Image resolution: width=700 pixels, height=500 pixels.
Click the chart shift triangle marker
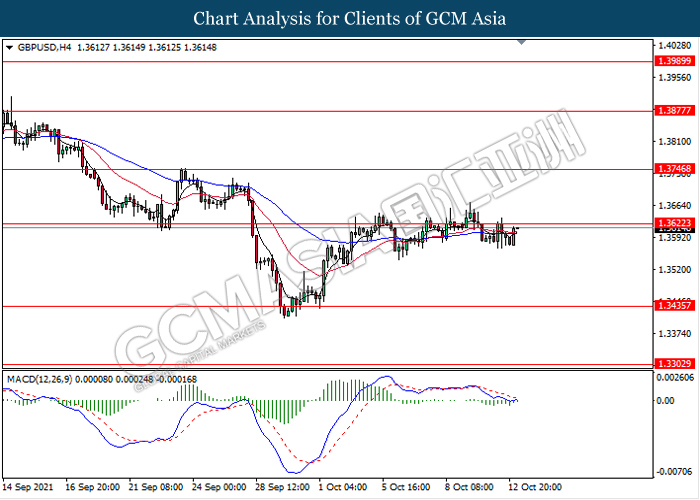click(x=521, y=42)
